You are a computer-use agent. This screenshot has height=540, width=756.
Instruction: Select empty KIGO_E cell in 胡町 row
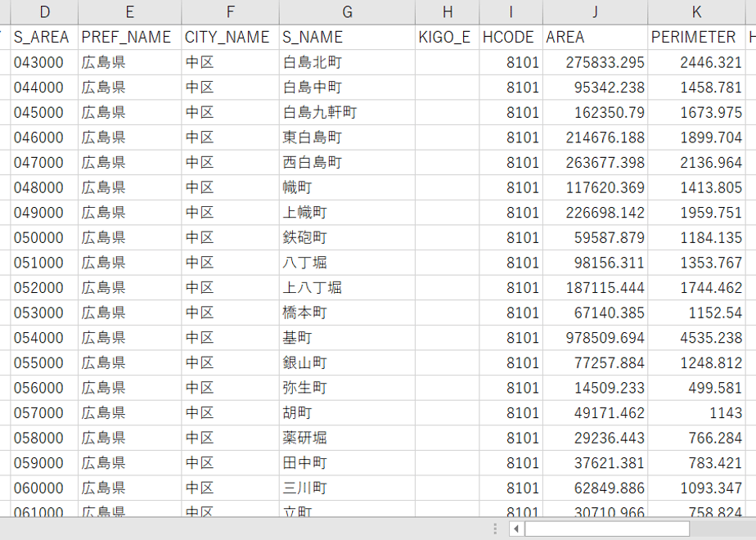pos(448,413)
